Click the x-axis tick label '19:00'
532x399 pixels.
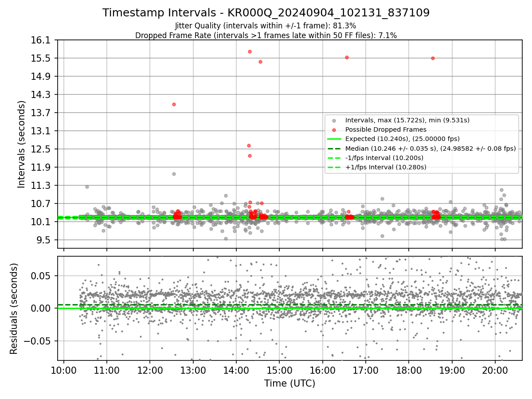(452, 370)
